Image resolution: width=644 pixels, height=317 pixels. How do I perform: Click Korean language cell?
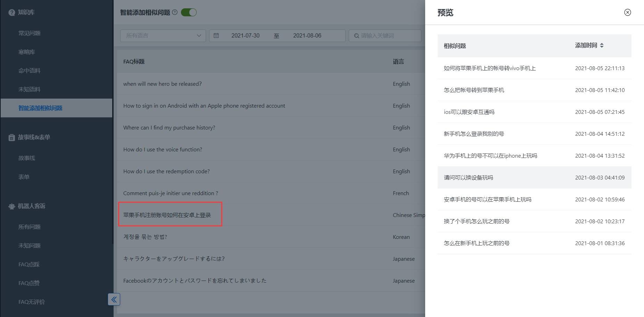[401, 237]
